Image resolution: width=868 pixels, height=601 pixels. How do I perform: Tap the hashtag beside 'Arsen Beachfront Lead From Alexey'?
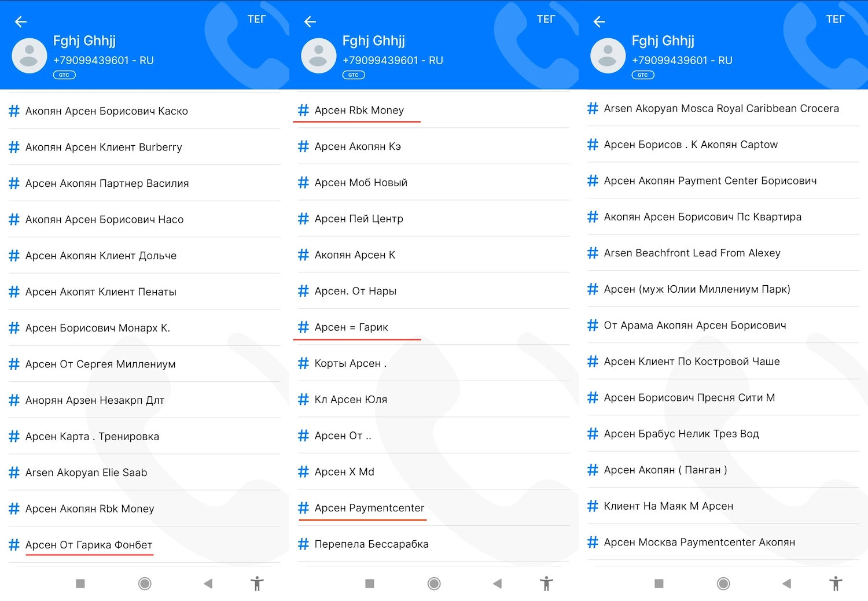pyautogui.click(x=593, y=253)
